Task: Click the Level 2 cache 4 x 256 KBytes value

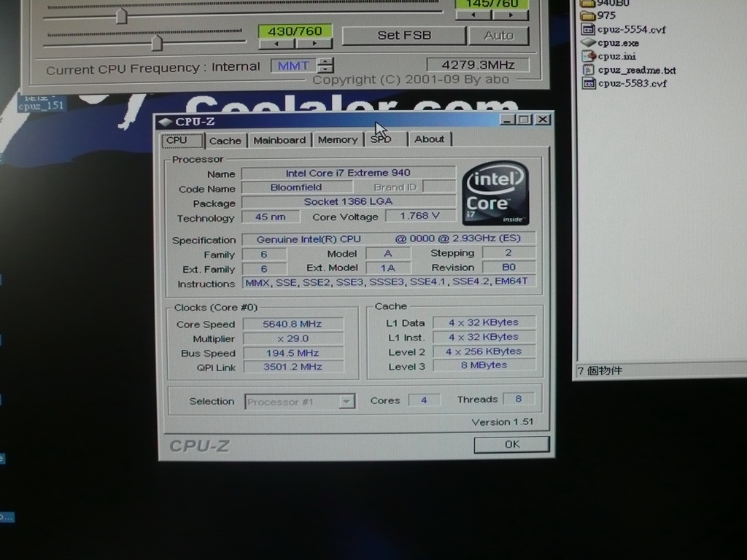Action: pyautogui.click(x=484, y=351)
